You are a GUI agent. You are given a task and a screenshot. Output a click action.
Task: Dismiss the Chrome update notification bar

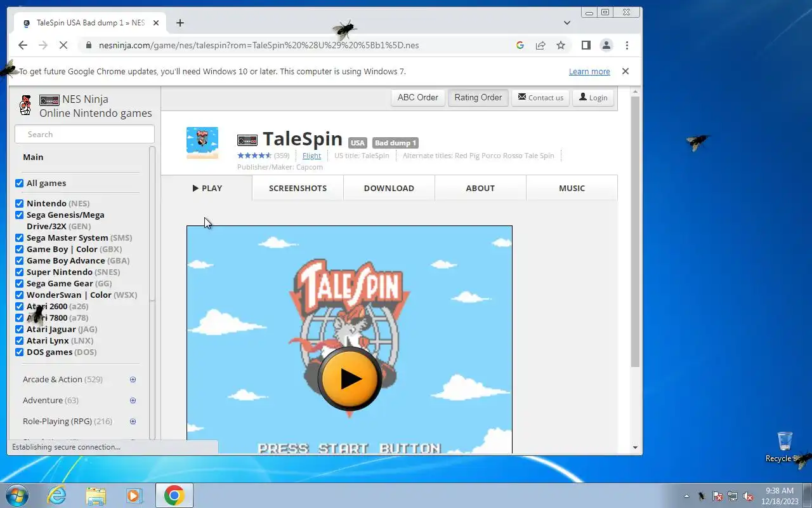click(x=625, y=71)
